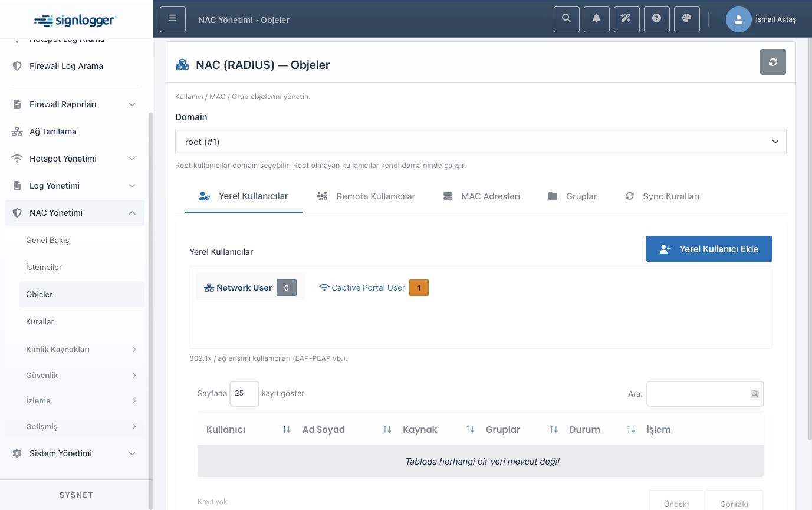Click the signlogger logo

pyautogui.click(x=75, y=20)
